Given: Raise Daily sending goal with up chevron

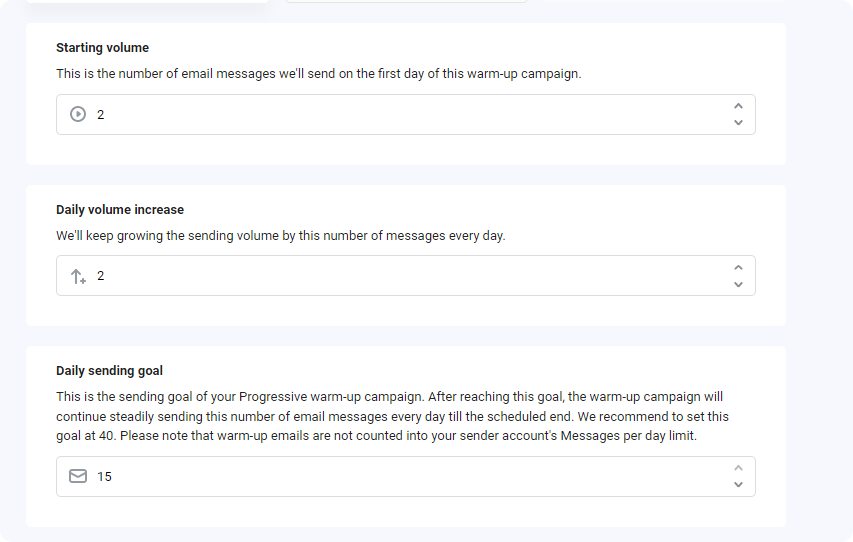Looking at the screenshot, I should click(x=738, y=468).
